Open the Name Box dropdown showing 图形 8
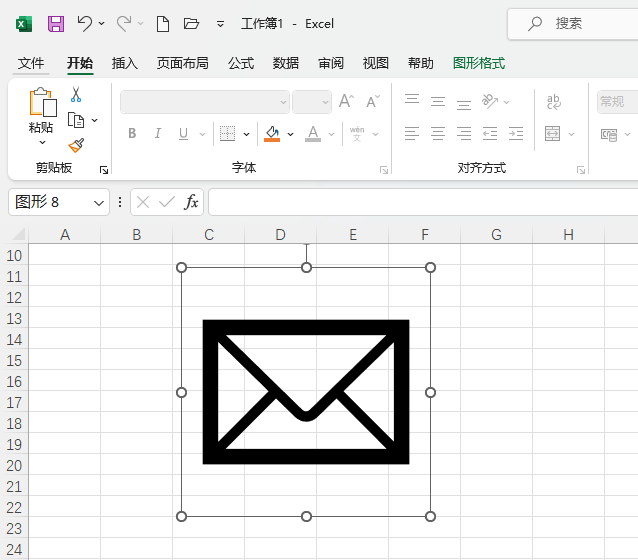Viewport: 638px width, 560px height. click(98, 203)
